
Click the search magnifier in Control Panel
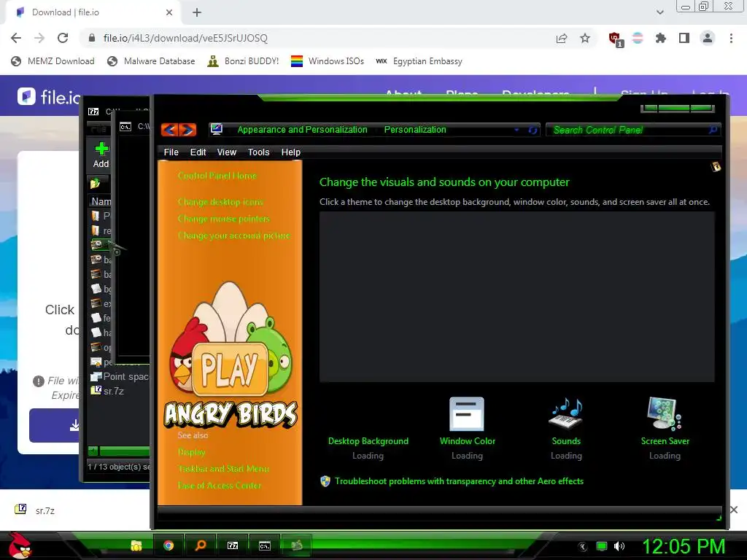click(713, 130)
